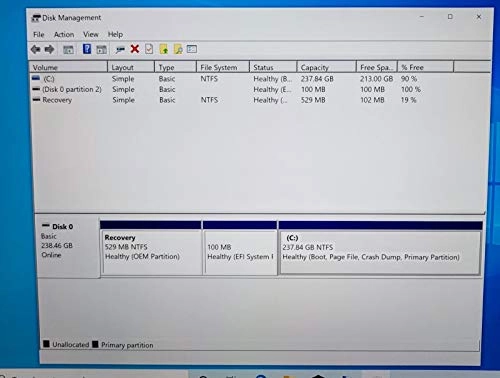Maximize the Disk Management window
500x378 pixels.
[x=450, y=16]
